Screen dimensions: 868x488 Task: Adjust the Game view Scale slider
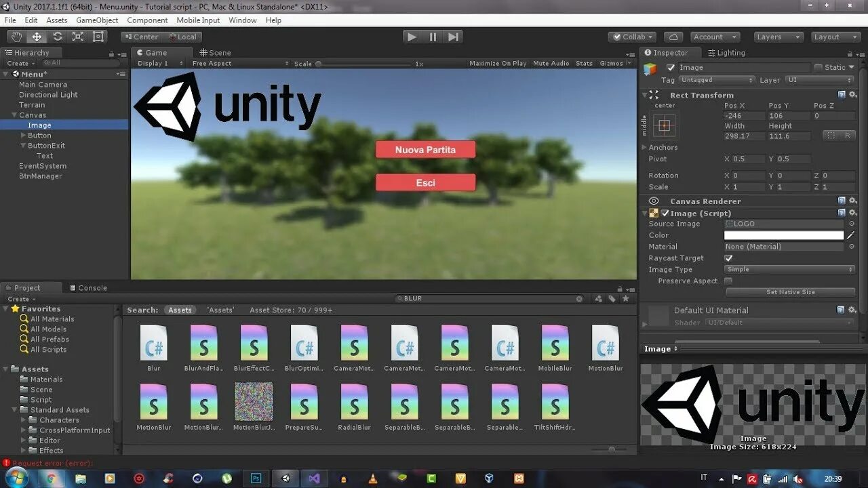pos(365,64)
